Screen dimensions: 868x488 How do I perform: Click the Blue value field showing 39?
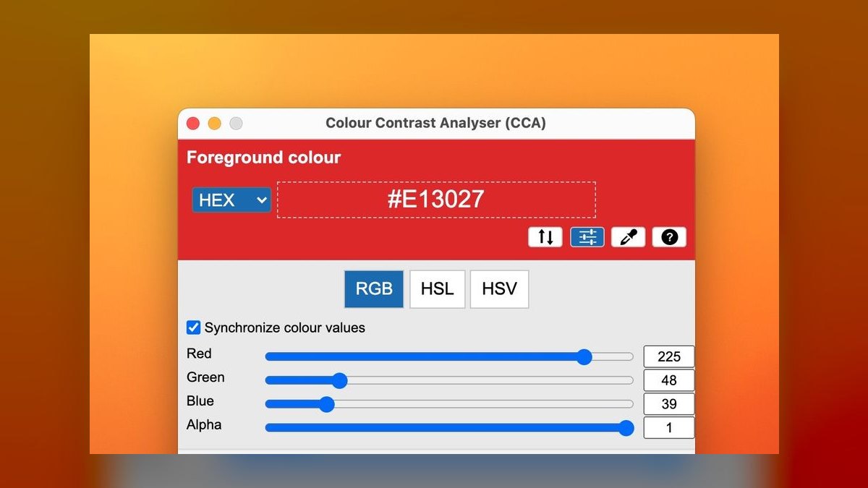[669, 404]
